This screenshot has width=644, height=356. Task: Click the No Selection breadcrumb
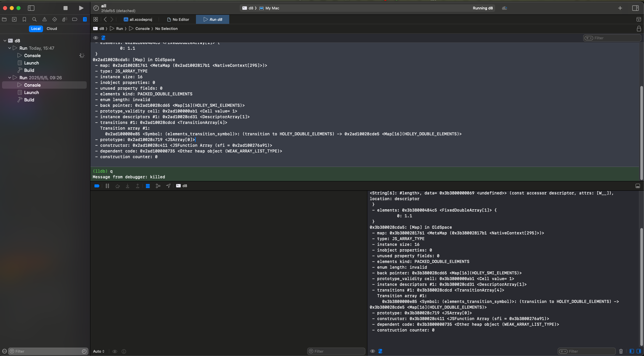pos(166,29)
